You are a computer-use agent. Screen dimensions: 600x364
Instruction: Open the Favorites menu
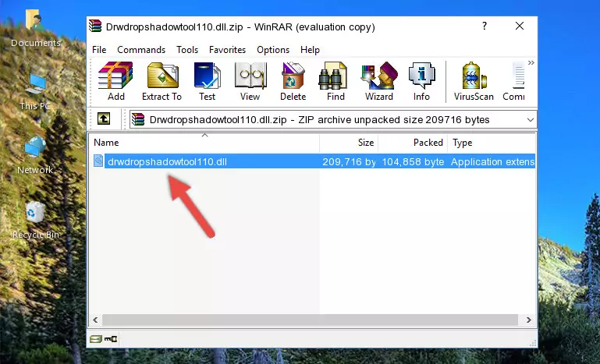click(x=227, y=50)
